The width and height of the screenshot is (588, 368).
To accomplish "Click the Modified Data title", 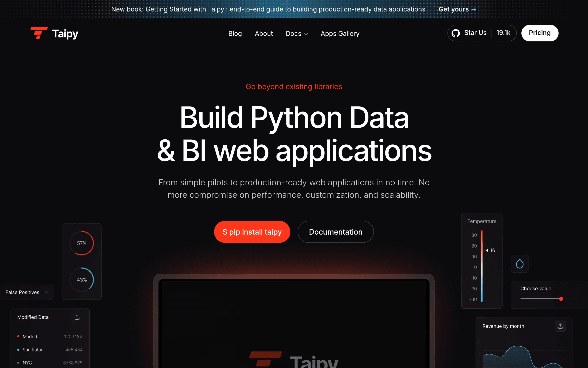I will [33, 317].
